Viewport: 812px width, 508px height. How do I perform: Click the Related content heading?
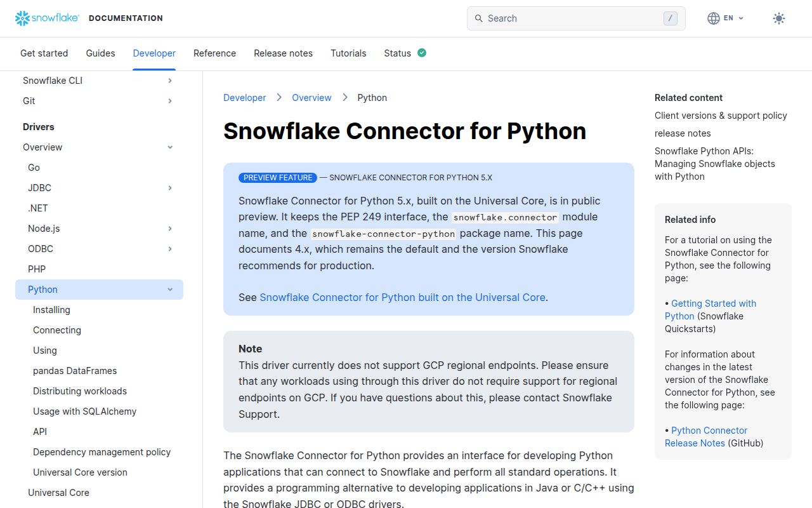(688, 98)
